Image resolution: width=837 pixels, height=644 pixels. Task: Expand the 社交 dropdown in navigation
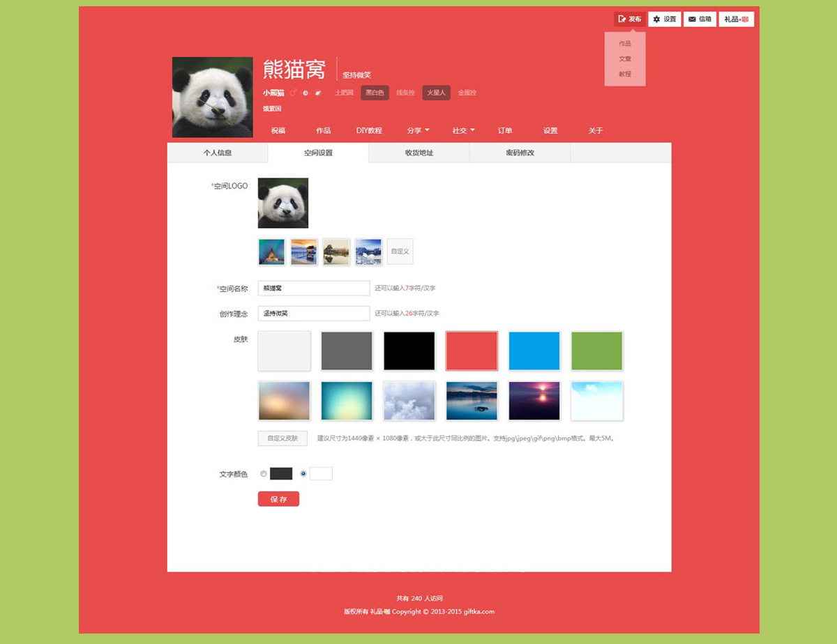tap(463, 130)
